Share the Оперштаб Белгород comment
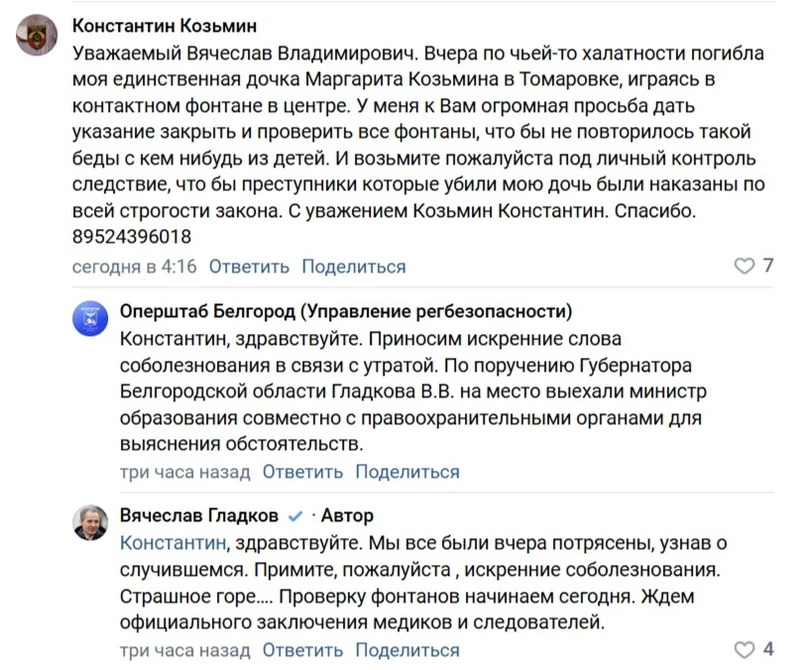The height and width of the screenshot is (670, 800). coord(407,472)
